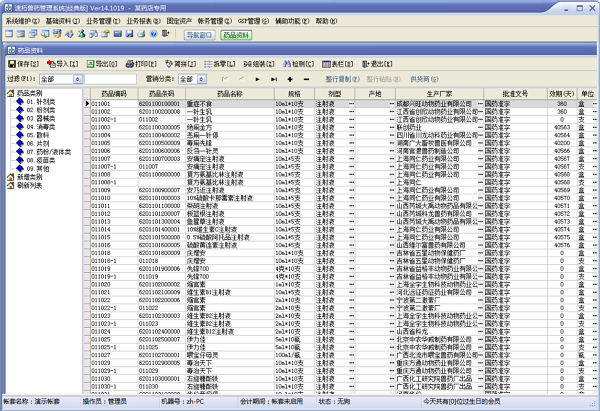Click the first window icon in top toolbar
This screenshot has height=411, width=600.
point(9,34)
